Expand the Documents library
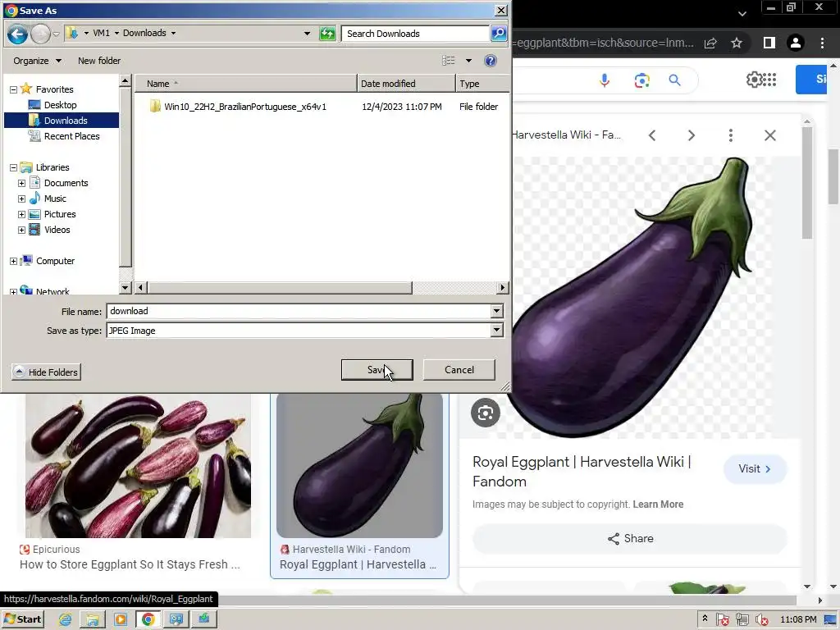The height and width of the screenshot is (630, 840). click(21, 183)
